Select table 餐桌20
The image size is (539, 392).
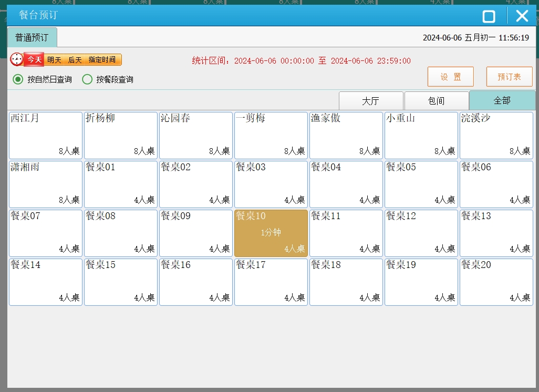[x=496, y=282]
